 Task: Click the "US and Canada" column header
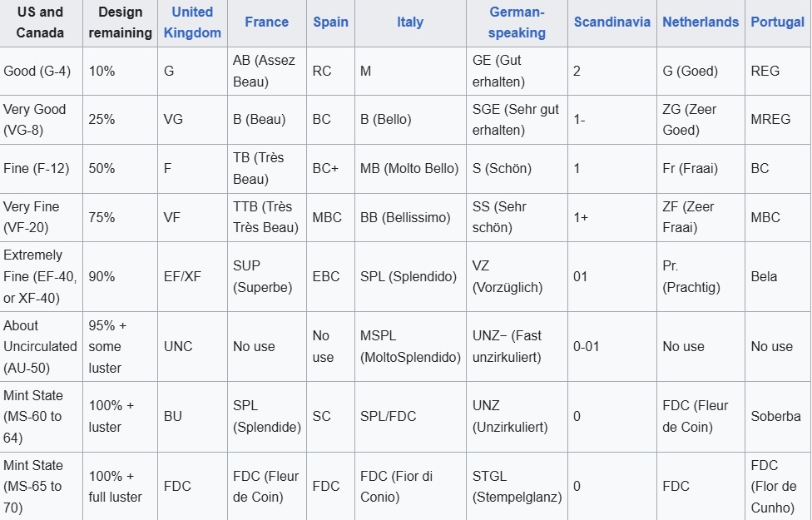pos(40,22)
